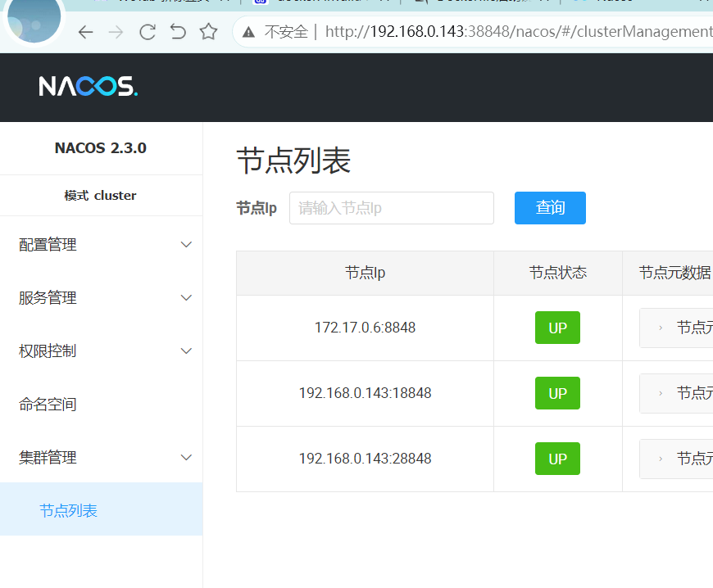The width and height of the screenshot is (713, 588).
Task: Select the 192.168.0.143:18848 cell
Action: coord(366,393)
